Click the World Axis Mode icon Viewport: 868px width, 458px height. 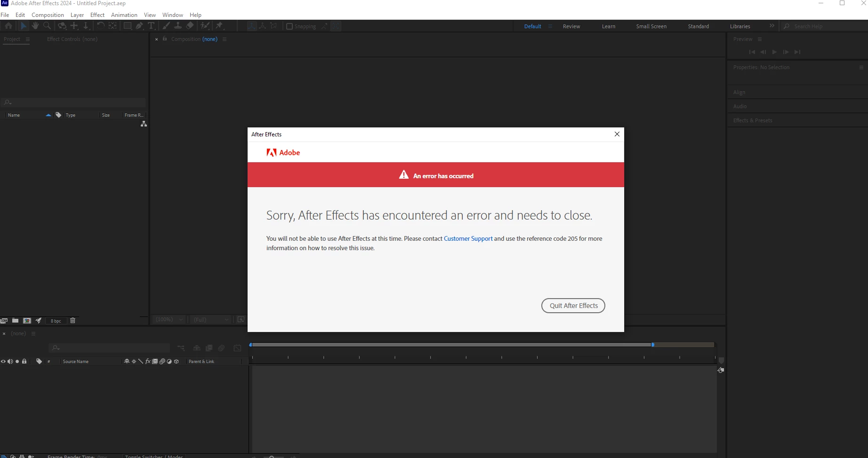[x=263, y=26]
